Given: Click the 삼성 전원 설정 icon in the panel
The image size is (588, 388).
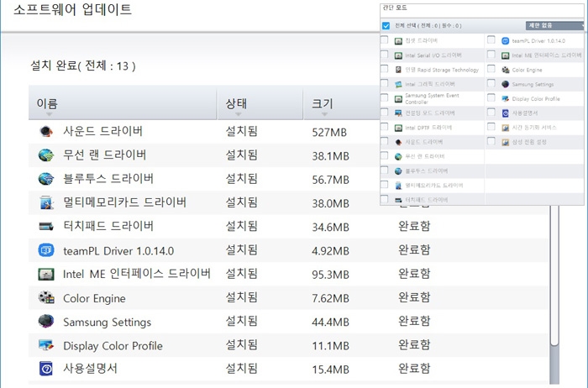Looking at the screenshot, I should click(505, 142).
